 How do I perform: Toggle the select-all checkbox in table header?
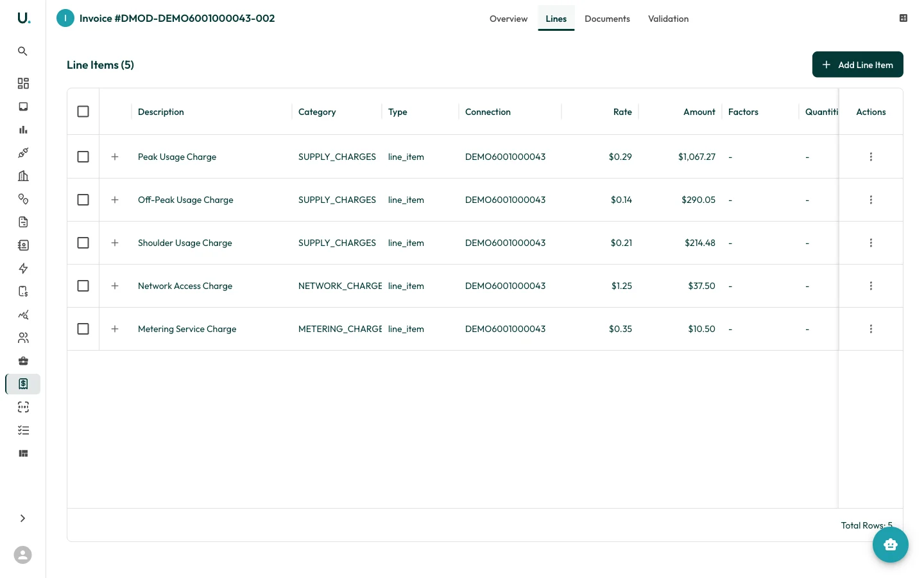(83, 112)
